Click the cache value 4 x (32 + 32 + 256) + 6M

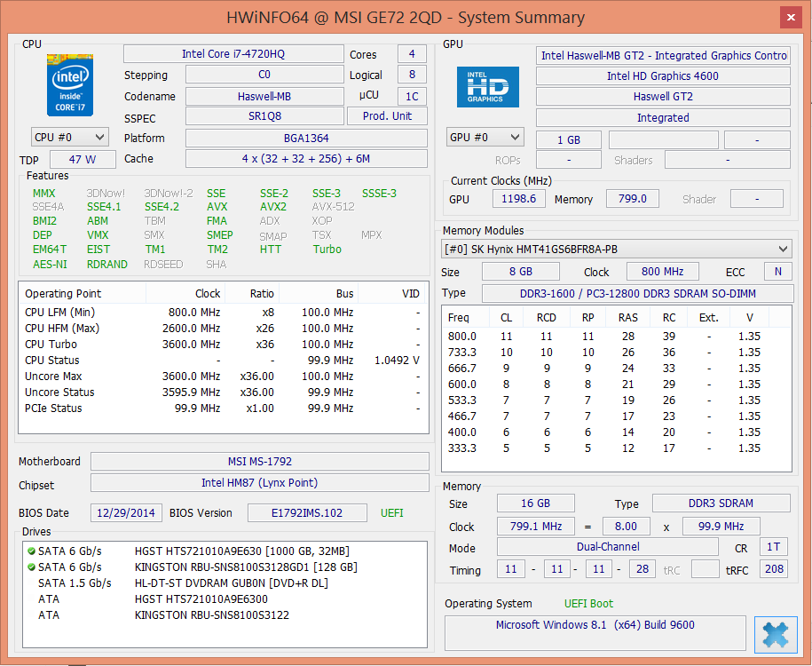pyautogui.click(x=306, y=159)
